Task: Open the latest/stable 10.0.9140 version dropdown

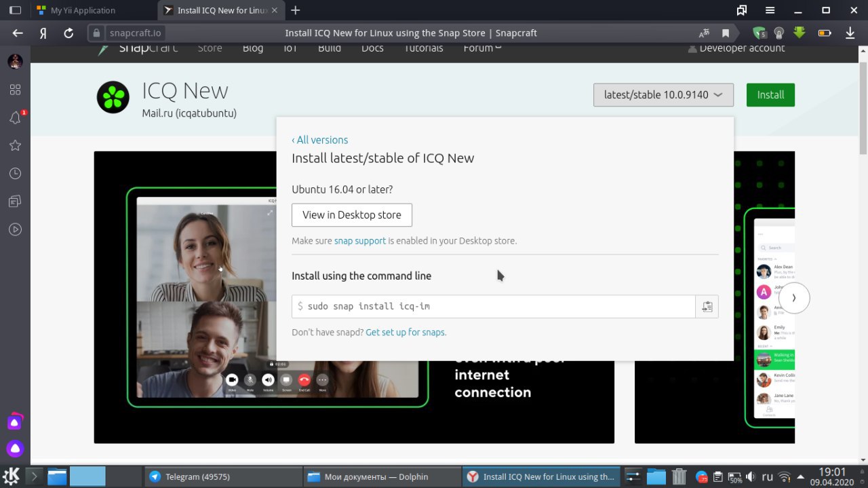Action: [663, 95]
